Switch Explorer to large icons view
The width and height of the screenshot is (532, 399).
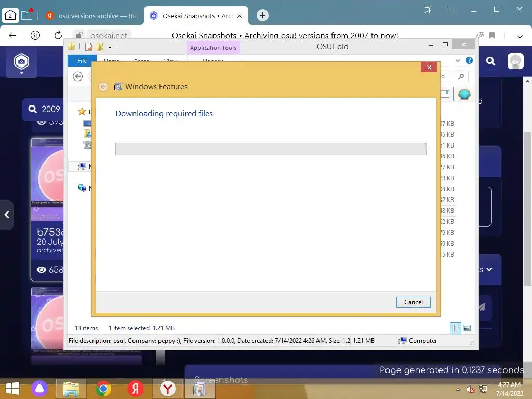pos(467,328)
